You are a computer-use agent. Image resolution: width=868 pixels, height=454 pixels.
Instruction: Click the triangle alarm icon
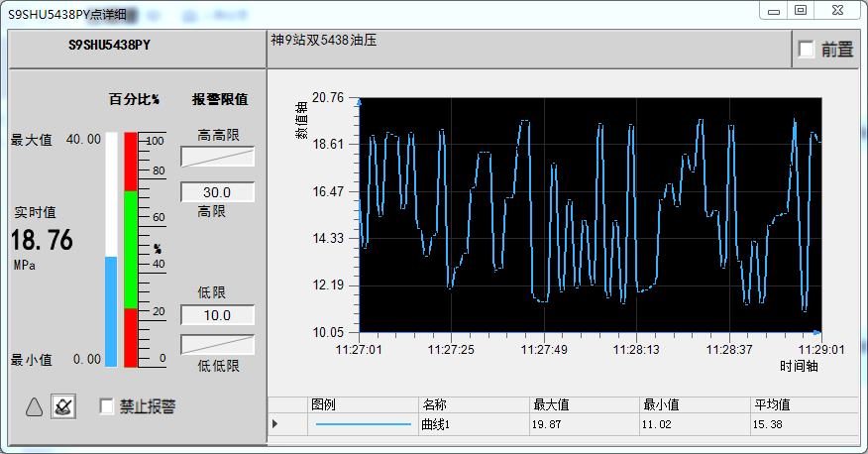click(34, 406)
